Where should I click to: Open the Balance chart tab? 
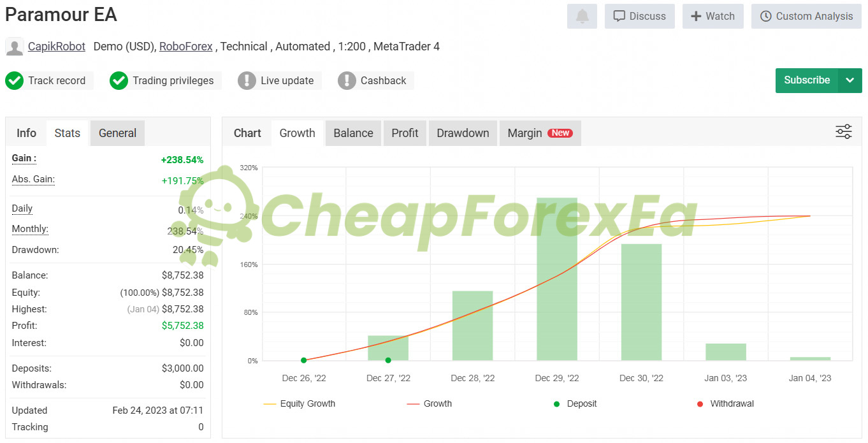(354, 133)
